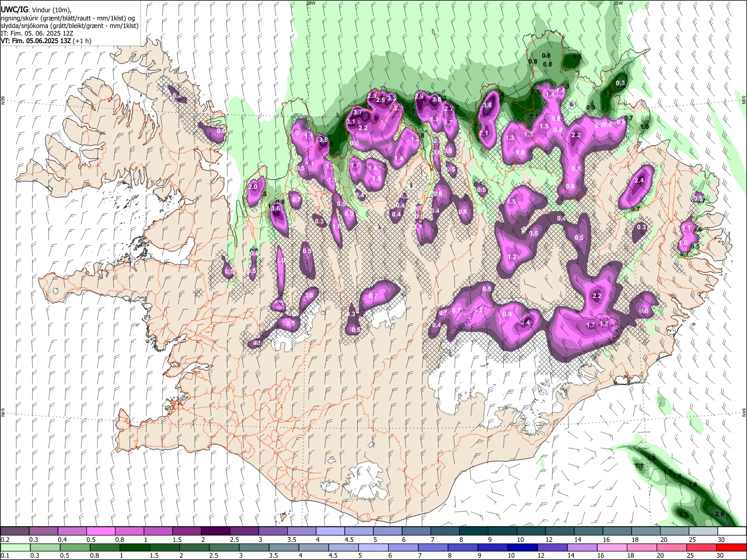The width and height of the screenshot is (747, 560).
Task: Click the pure red 30 rain legend swatch
Action: click(731, 547)
